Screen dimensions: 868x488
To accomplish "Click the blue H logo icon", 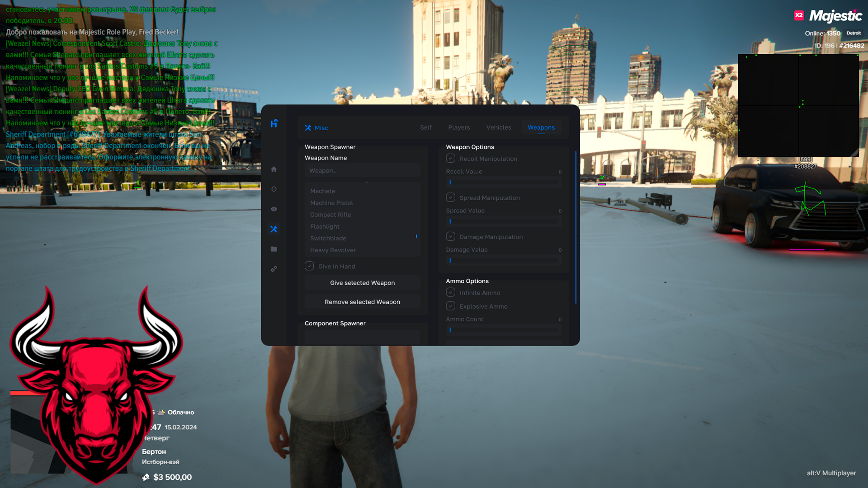I will click(x=274, y=123).
